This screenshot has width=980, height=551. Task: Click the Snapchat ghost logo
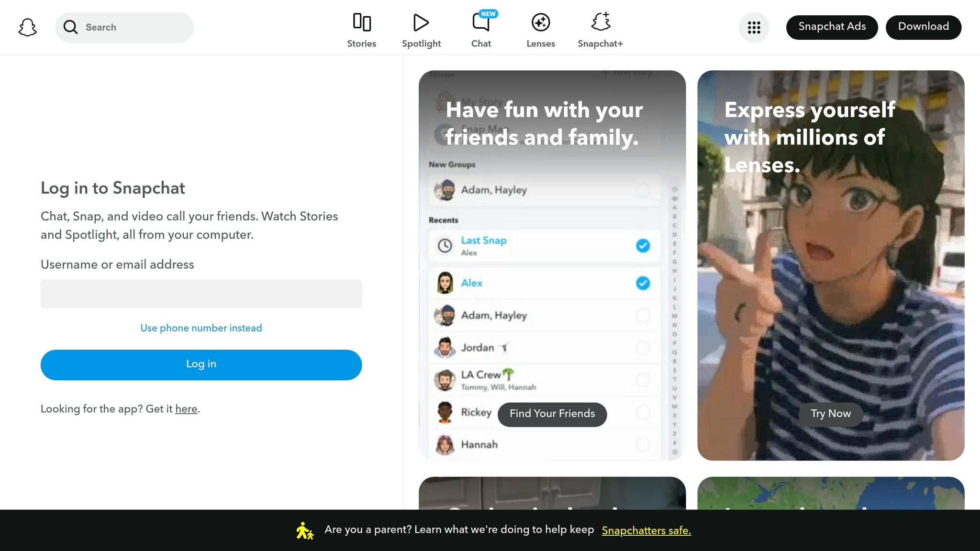[x=27, y=27]
